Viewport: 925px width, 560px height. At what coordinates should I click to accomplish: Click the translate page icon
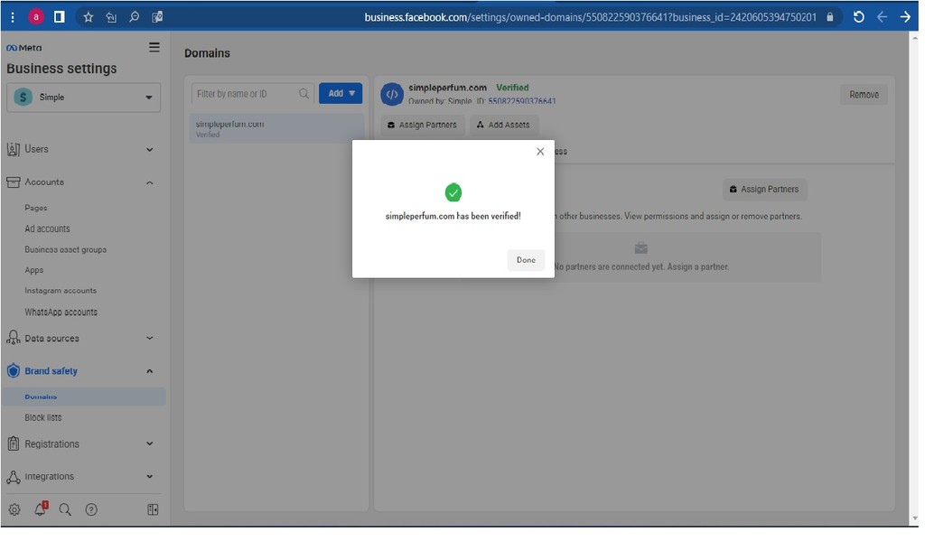click(158, 17)
